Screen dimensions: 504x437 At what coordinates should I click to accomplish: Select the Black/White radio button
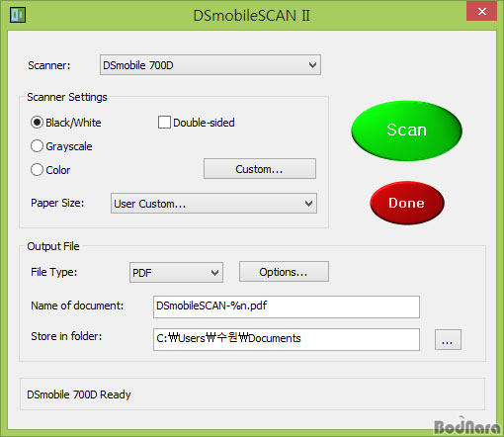[x=37, y=123]
